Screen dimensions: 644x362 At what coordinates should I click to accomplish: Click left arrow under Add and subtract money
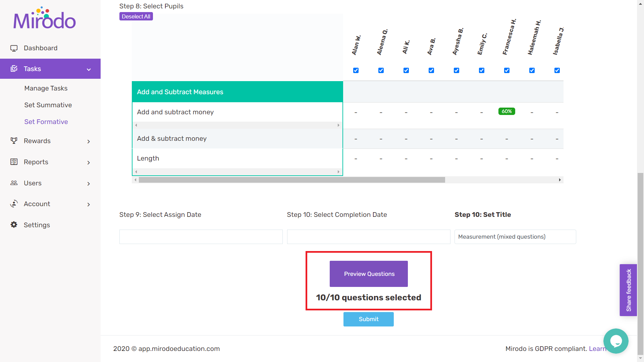(x=136, y=125)
